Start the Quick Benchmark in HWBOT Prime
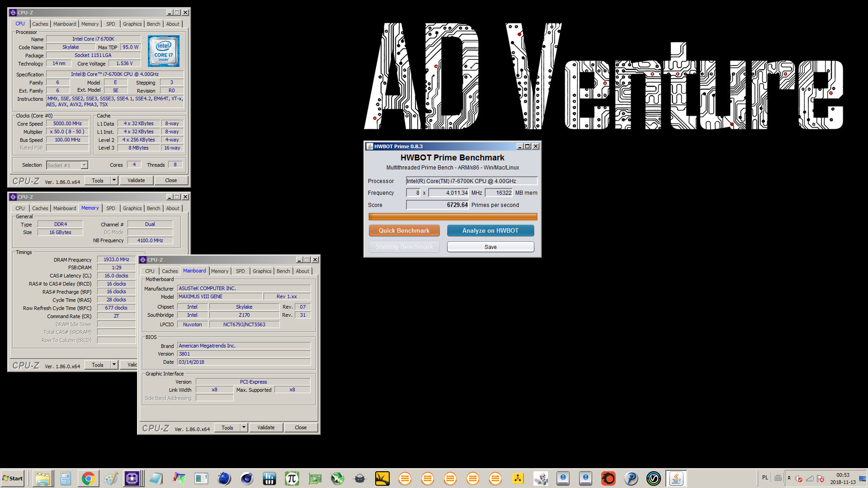The image size is (868, 488). pos(404,230)
